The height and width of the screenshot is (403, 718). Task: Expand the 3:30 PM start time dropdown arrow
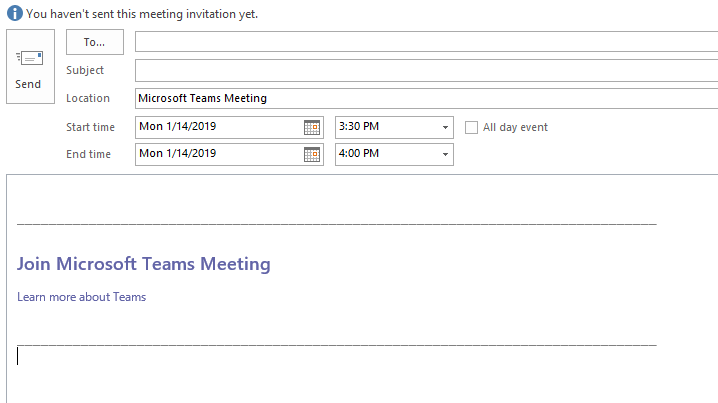(x=445, y=127)
